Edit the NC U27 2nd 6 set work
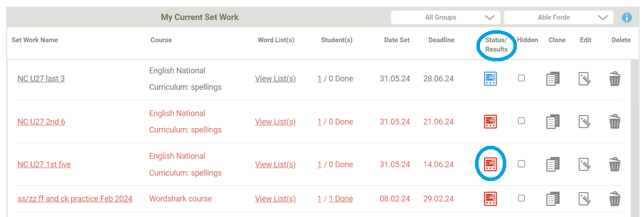Image resolution: width=644 pixels, height=217 pixels. 584,121
